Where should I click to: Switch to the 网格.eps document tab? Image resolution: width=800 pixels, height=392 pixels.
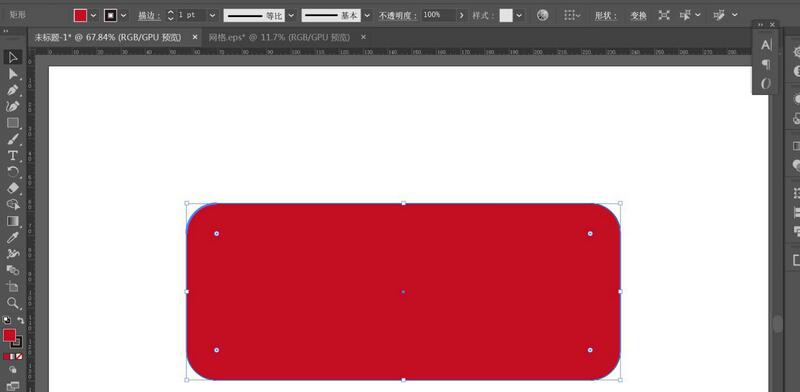tap(280, 37)
